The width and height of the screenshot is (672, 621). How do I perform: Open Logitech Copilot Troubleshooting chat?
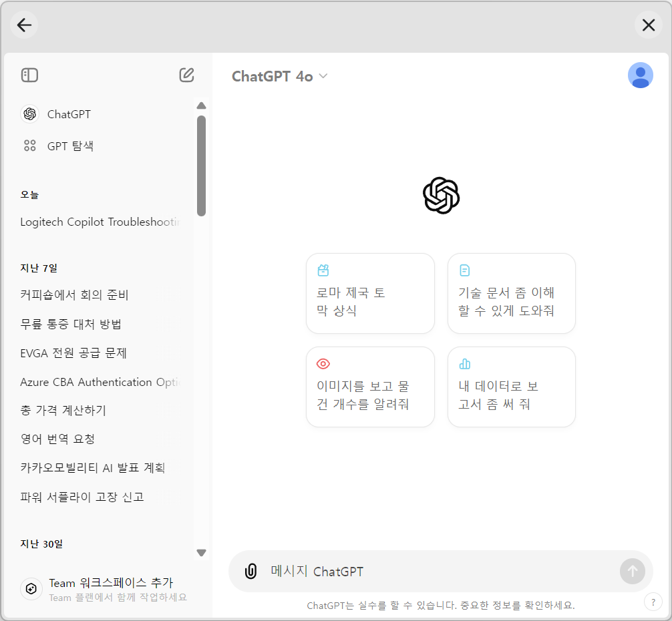101,222
